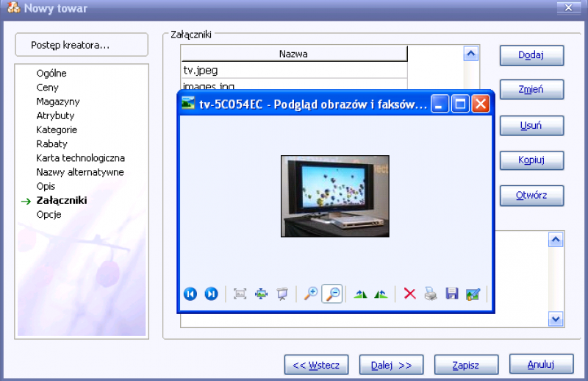Delete image with red X icon
This screenshot has height=381, width=588.
[x=409, y=293]
